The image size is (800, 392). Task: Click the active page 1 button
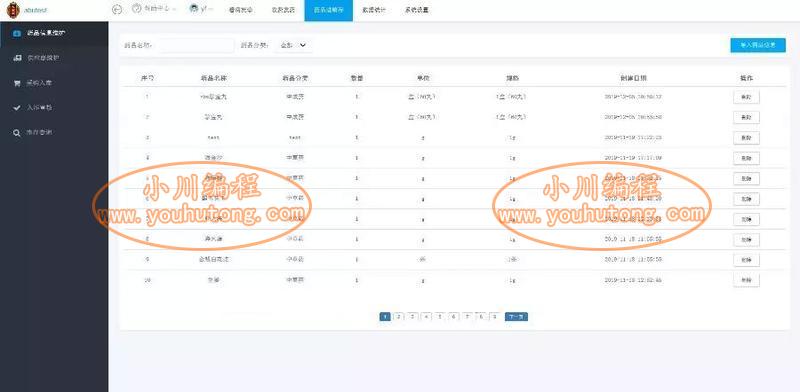385,316
